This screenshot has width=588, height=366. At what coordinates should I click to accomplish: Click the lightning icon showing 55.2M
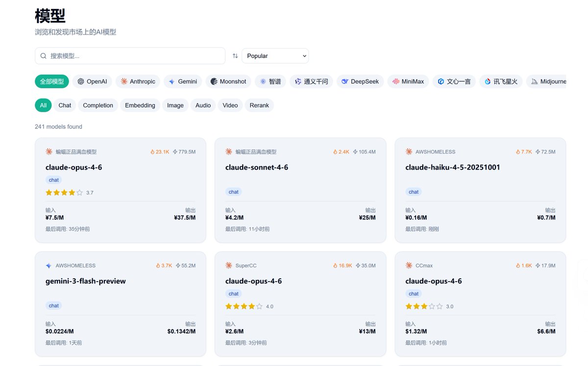tap(178, 266)
